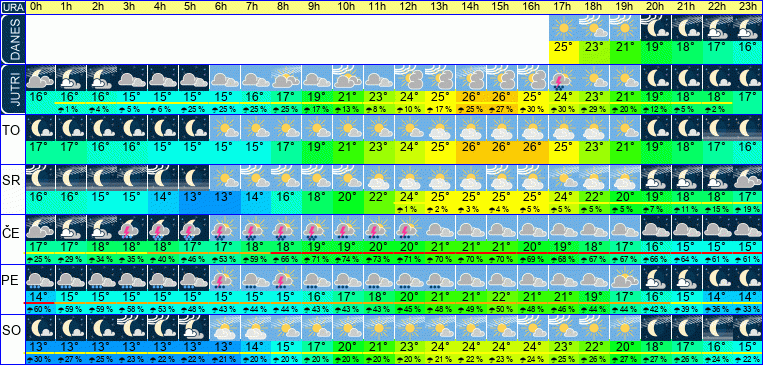The image size is (763, 365).
Task: Click the thunderstorm icon for ČE 9h
Action: (x=317, y=228)
